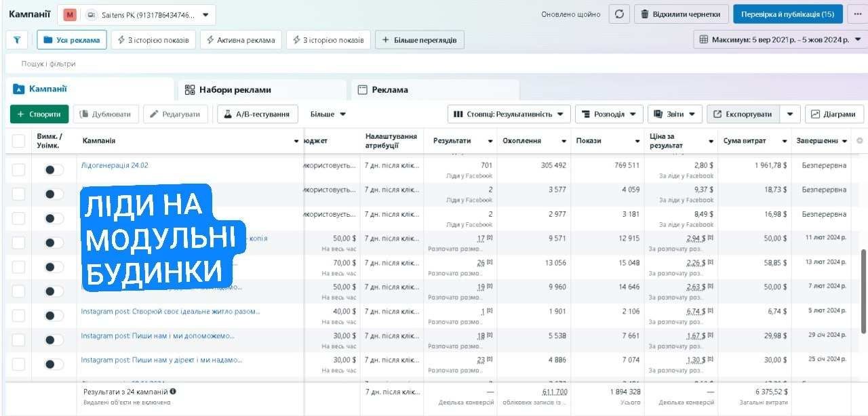Open the three-dots more options menu
Screen dimensions: 868x416
click(858, 14)
